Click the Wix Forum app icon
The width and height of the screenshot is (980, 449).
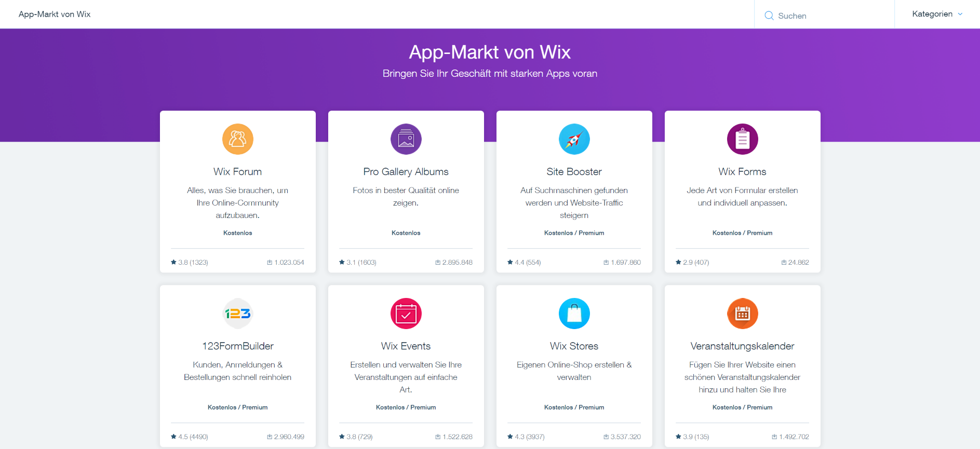click(238, 139)
